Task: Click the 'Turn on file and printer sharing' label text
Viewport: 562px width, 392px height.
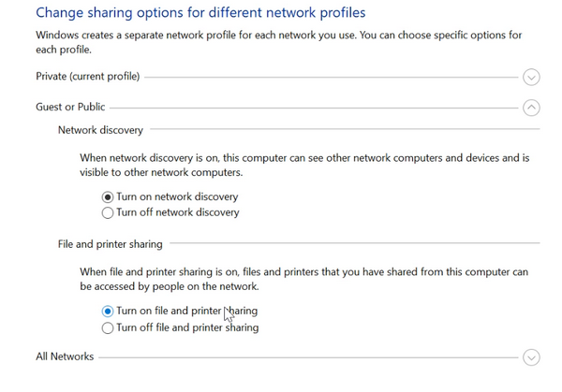Action: (186, 312)
